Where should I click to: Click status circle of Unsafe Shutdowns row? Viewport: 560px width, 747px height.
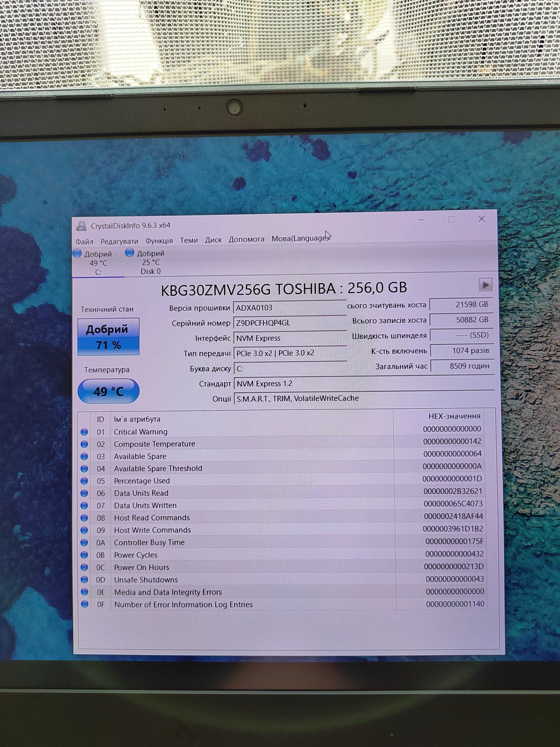click(x=84, y=580)
